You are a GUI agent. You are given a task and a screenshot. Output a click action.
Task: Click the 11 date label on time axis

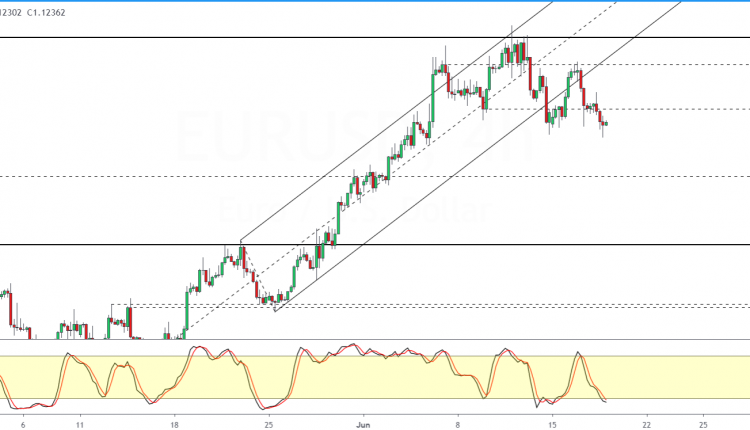[80, 425]
